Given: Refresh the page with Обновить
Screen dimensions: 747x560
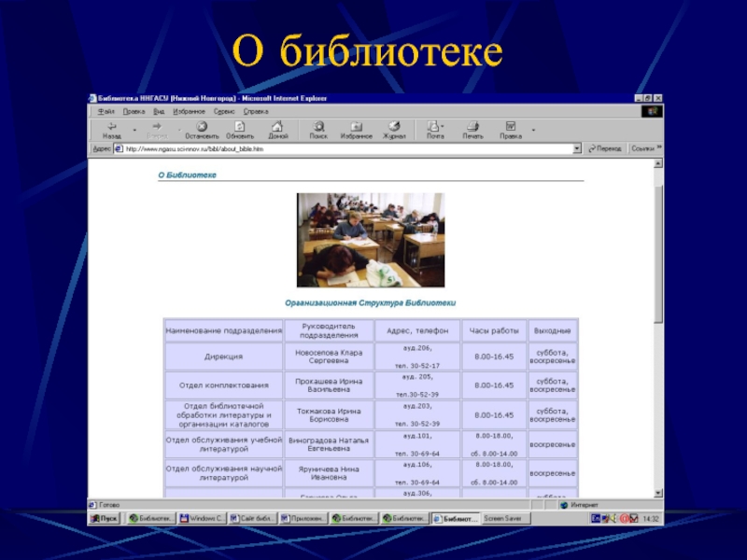Looking at the screenshot, I should 240,130.
